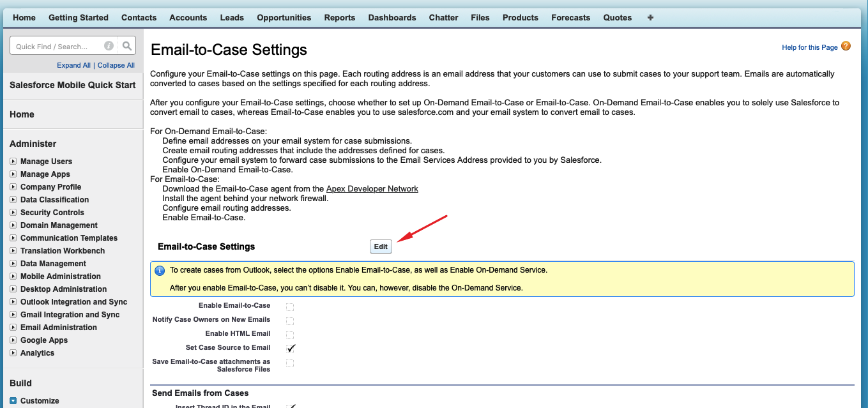Open the Quotes tab
868x408 pixels.
tap(618, 17)
